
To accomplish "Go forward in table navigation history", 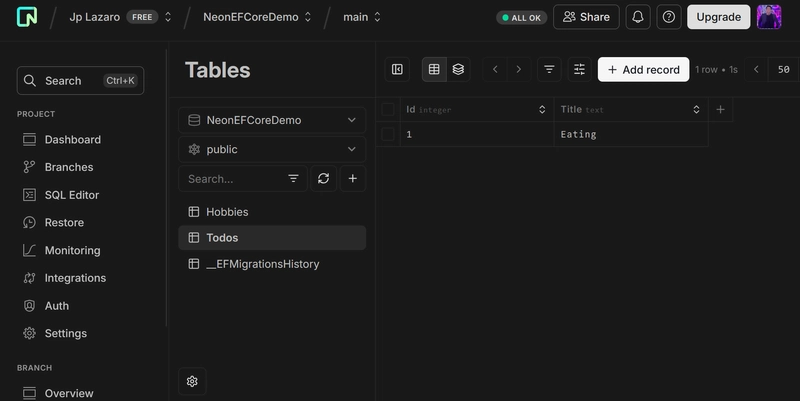I will click(518, 69).
